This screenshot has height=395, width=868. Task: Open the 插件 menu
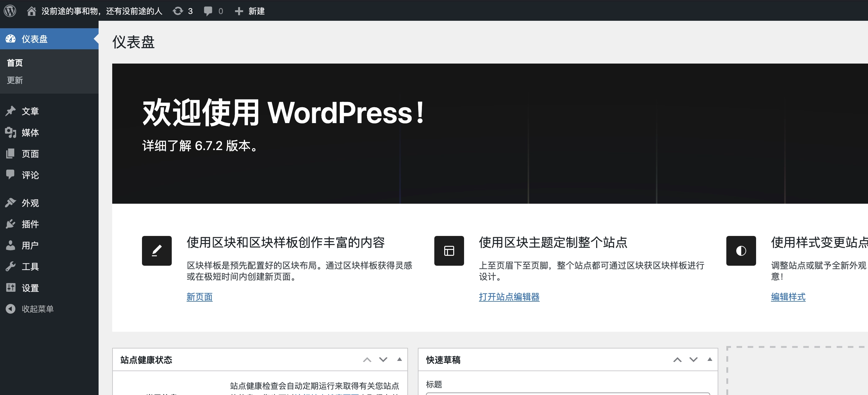click(30, 224)
